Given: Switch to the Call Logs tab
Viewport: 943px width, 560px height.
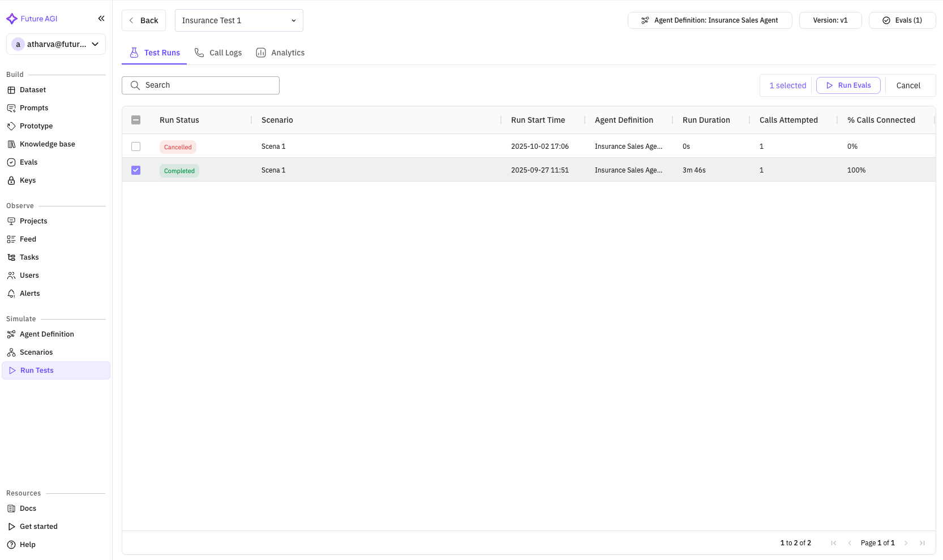Looking at the screenshot, I should 218,53.
